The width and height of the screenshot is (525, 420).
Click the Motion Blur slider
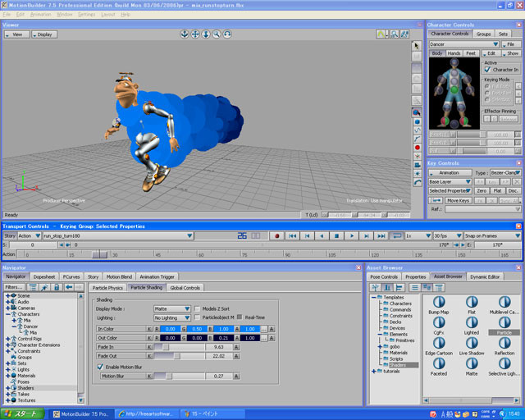point(179,377)
